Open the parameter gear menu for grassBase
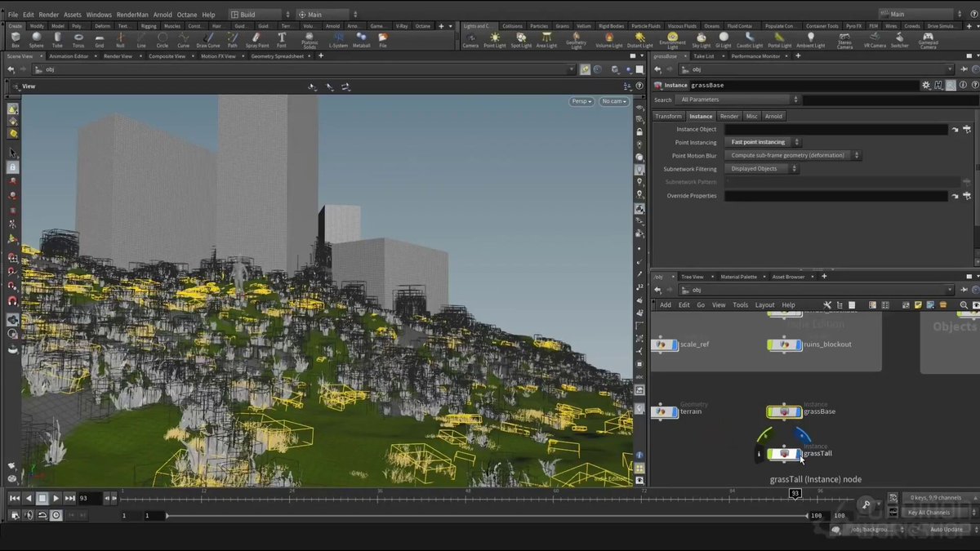980x551 pixels. 925,85
